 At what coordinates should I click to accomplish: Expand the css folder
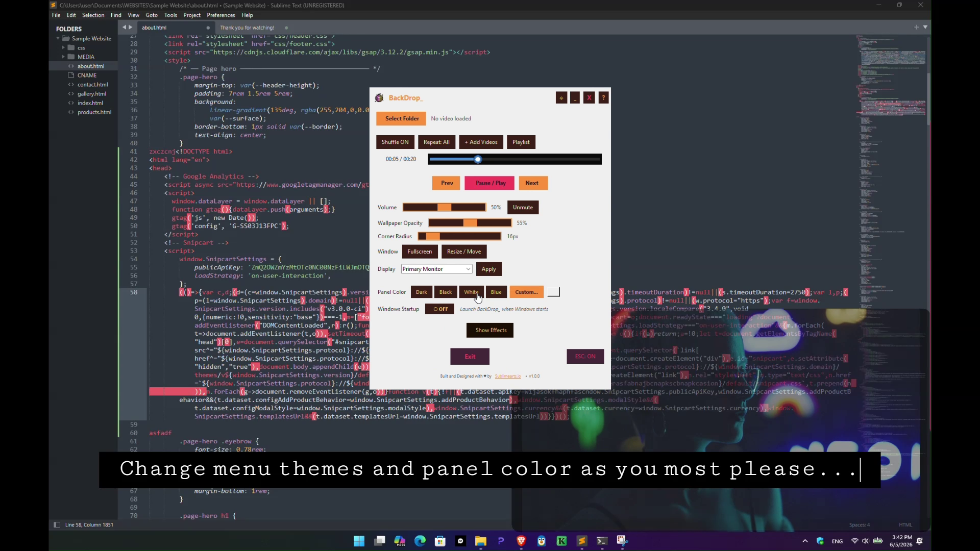click(63, 47)
